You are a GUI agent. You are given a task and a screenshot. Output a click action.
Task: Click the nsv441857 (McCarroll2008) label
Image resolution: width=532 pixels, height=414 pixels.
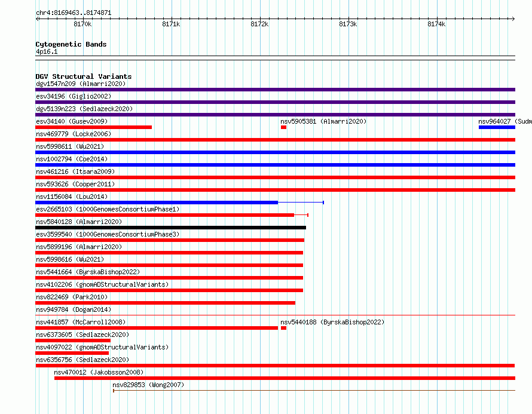pos(81,322)
